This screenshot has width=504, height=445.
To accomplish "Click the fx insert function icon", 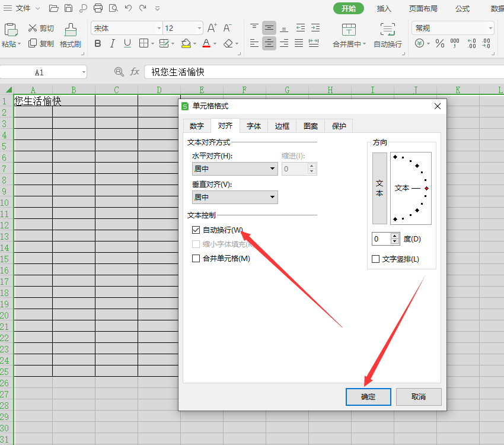I will pos(135,72).
